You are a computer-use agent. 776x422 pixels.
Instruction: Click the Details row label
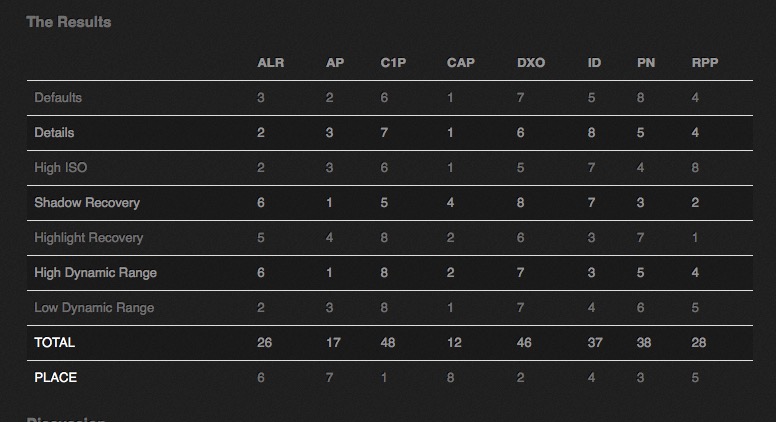click(x=54, y=133)
